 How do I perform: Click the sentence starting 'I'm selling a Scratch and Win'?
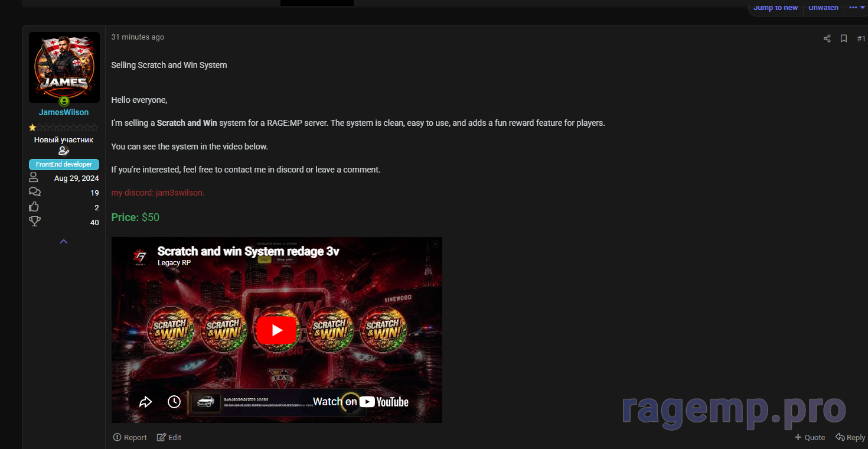click(x=358, y=123)
